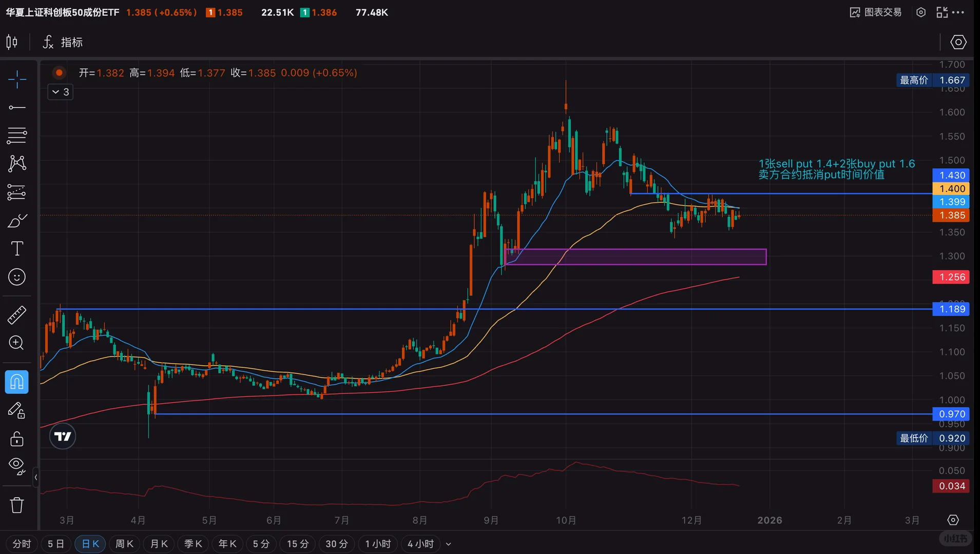Switch to the 1小时 timeframe tab
Screen dimensions: 980x554
pyautogui.click(x=377, y=544)
